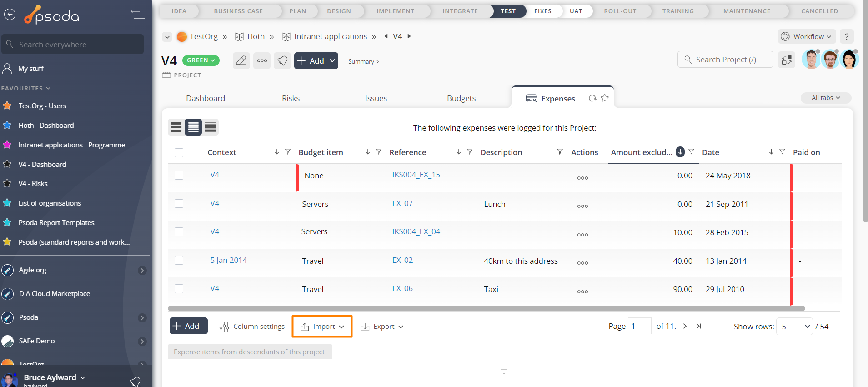Open the All tabs dropdown
868x387 pixels.
click(x=826, y=98)
